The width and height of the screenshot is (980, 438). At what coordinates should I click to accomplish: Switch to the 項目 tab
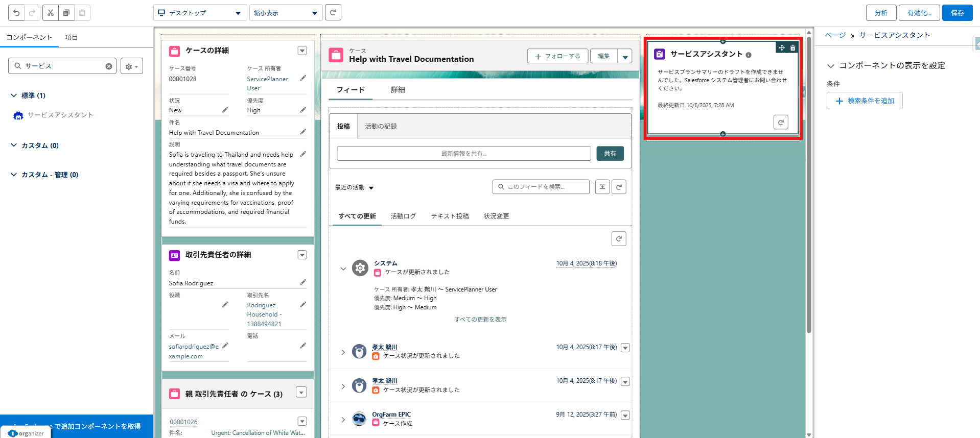tap(72, 37)
